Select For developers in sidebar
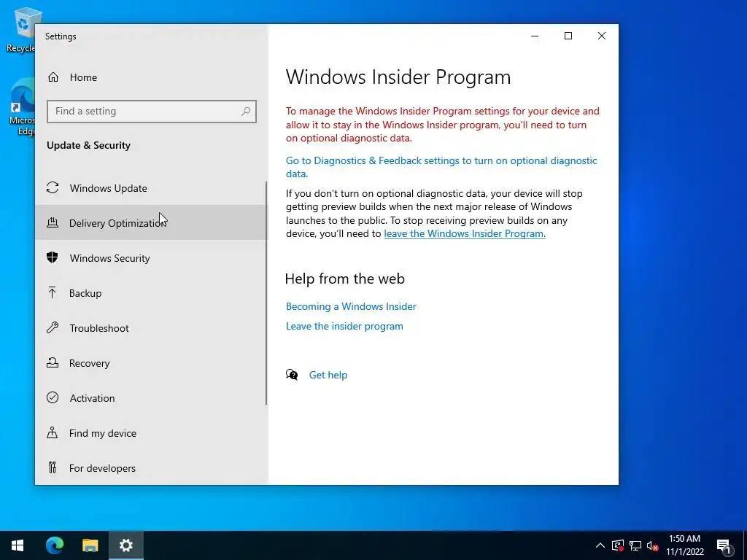The height and width of the screenshot is (560, 747). click(x=150, y=467)
